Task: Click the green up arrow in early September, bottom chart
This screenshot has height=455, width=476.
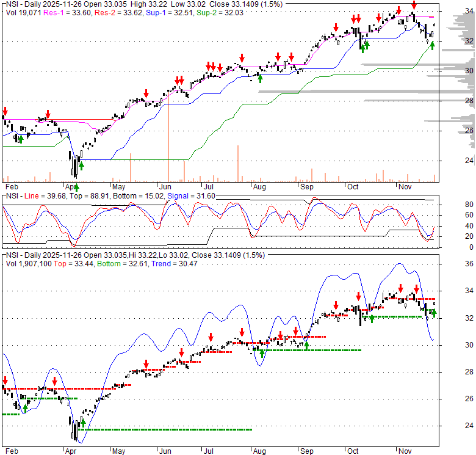Action: [307, 345]
